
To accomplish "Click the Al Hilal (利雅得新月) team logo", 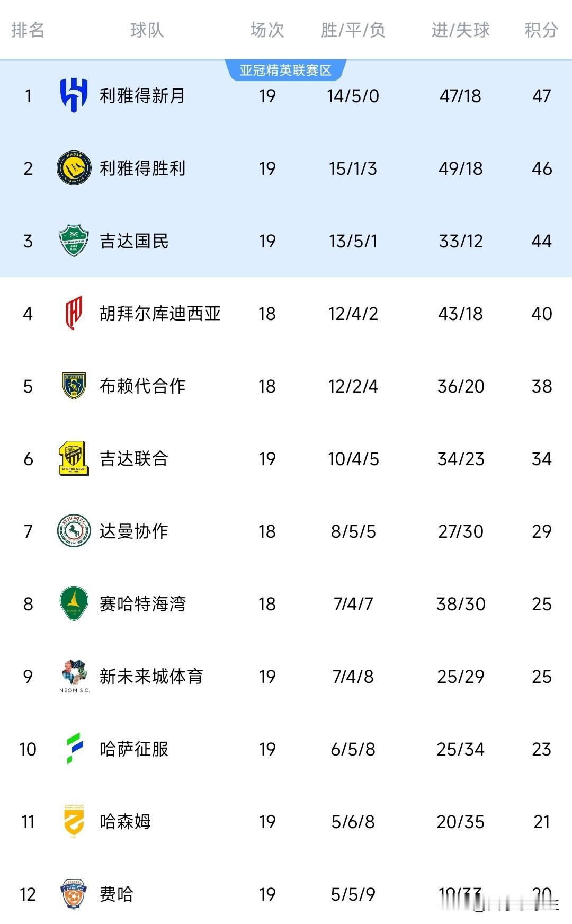I will [74, 95].
